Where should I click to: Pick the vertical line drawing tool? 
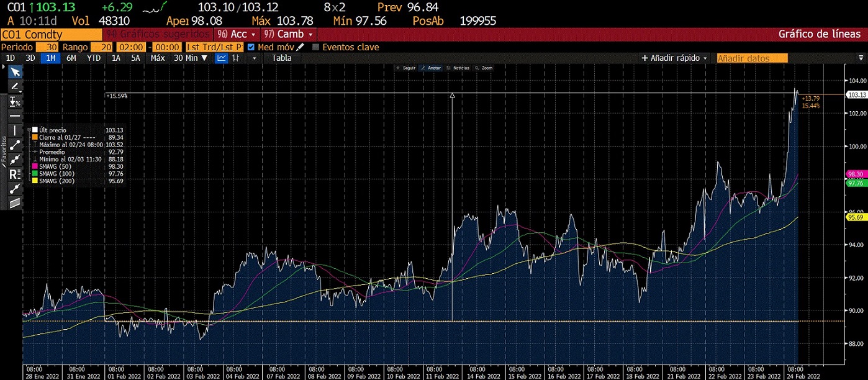pyautogui.click(x=15, y=130)
